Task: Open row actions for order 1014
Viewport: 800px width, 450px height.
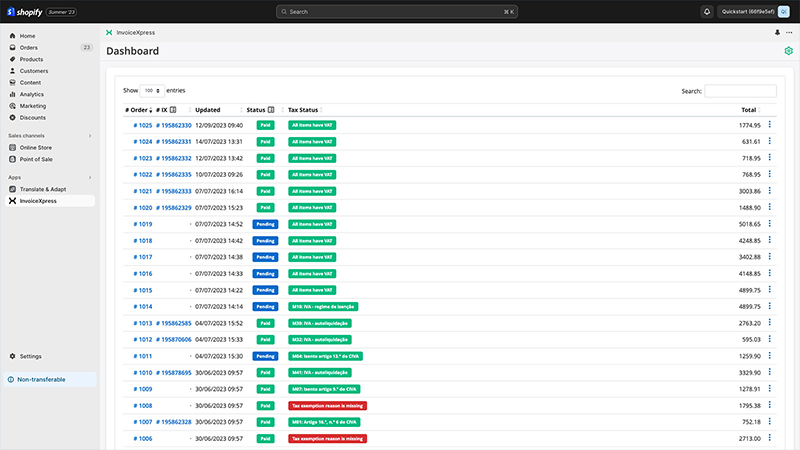Action: click(769, 306)
